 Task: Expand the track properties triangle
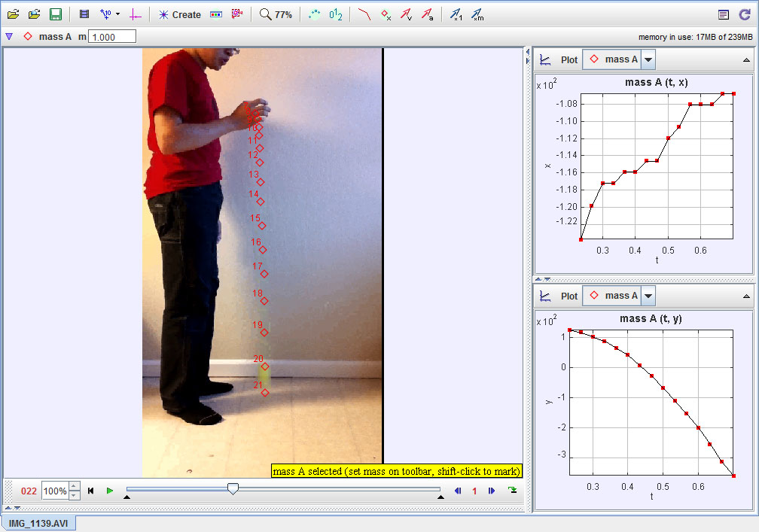pyautogui.click(x=8, y=35)
